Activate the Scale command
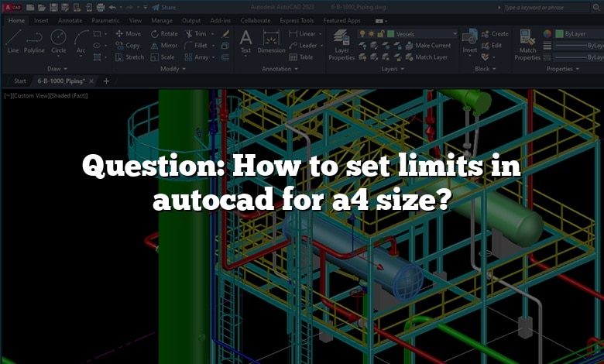This screenshot has width=604, height=364. 163,57
